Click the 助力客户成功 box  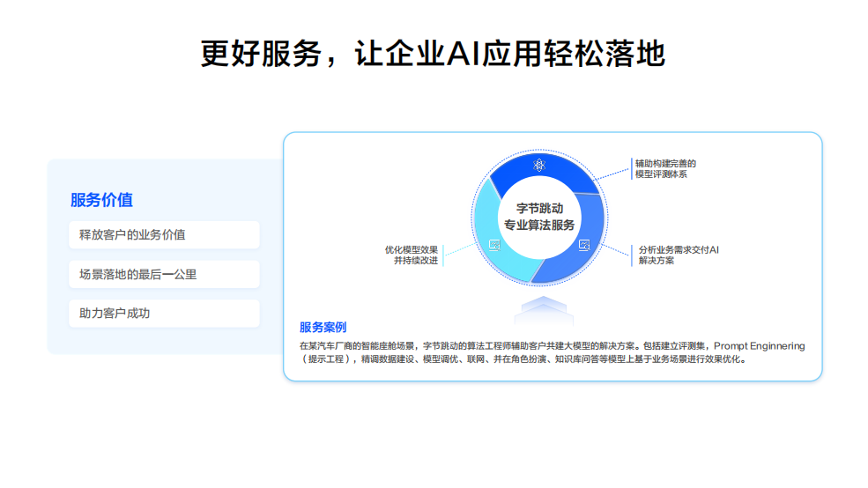164,314
